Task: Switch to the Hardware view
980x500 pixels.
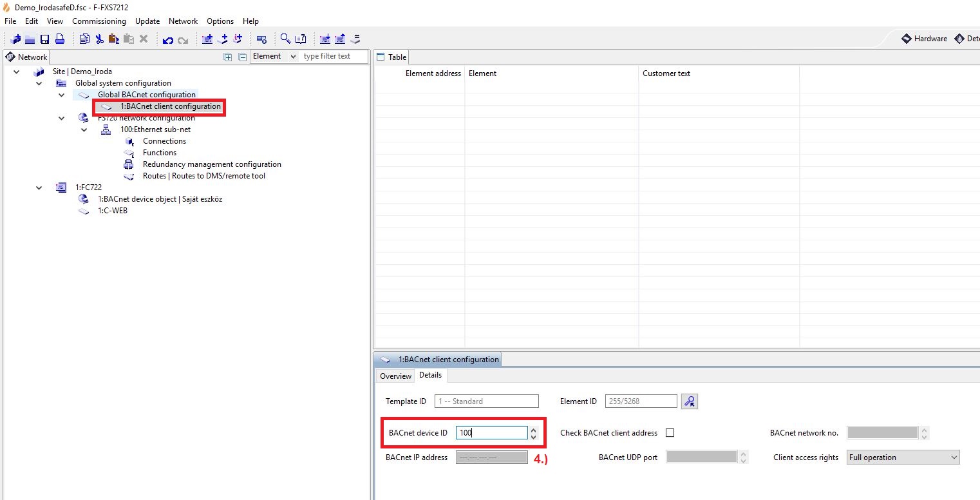Action: [924, 39]
